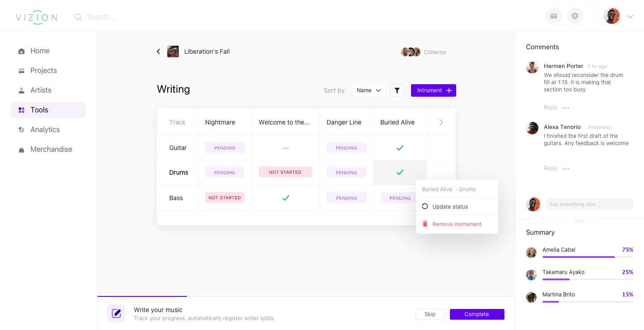Click the search magnifier icon
Image resolution: width=644 pixels, height=330 pixels.
click(78, 17)
